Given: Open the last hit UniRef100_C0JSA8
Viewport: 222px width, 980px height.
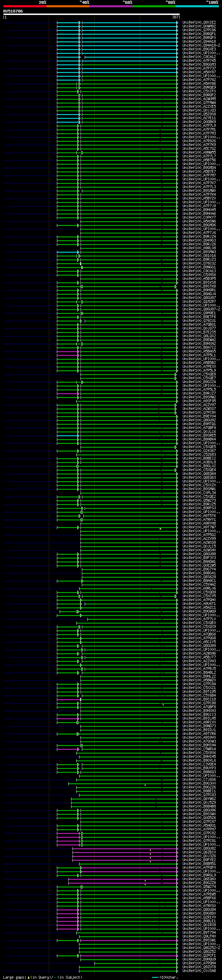Looking at the screenshot, I should [199, 971].
